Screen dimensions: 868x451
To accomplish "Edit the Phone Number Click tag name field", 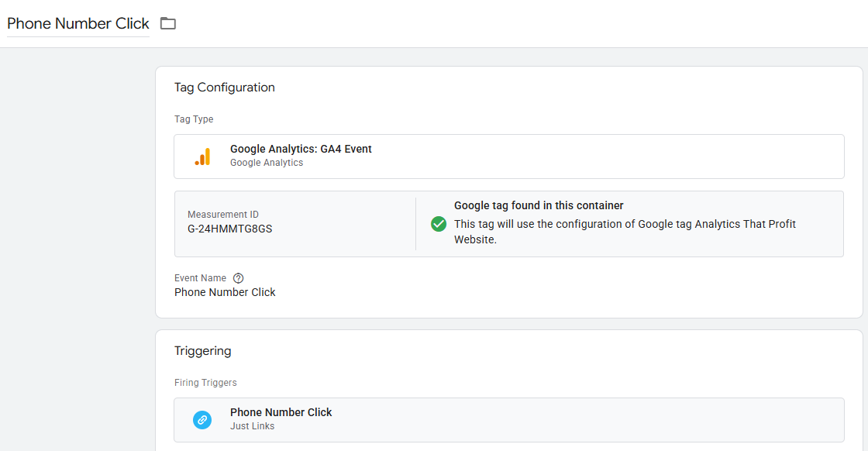I will coord(77,23).
